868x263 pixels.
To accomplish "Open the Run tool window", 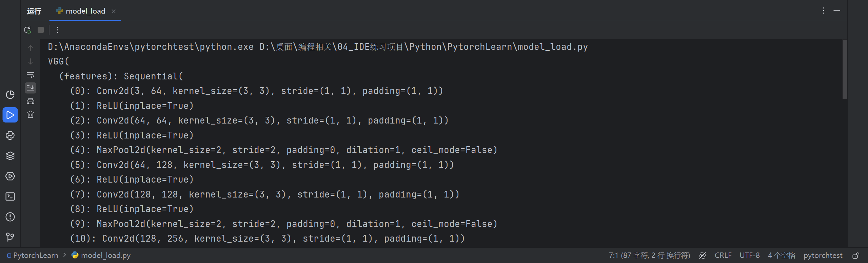I will [10, 115].
